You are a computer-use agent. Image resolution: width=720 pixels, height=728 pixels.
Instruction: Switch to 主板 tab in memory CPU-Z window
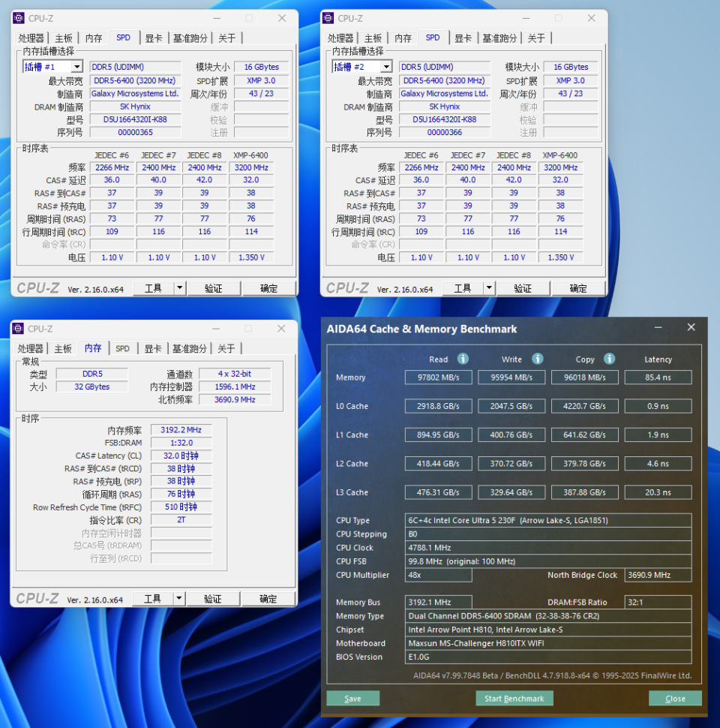tap(63, 349)
